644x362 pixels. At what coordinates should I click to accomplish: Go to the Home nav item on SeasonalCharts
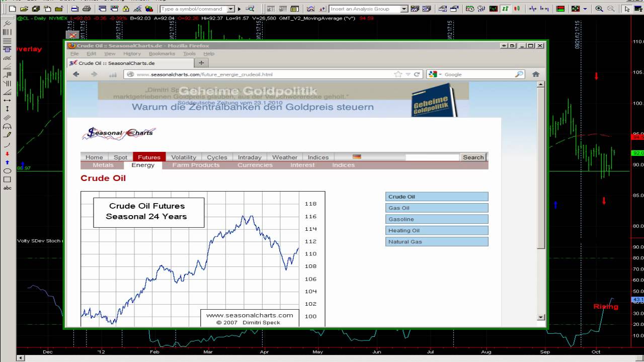coord(94,157)
